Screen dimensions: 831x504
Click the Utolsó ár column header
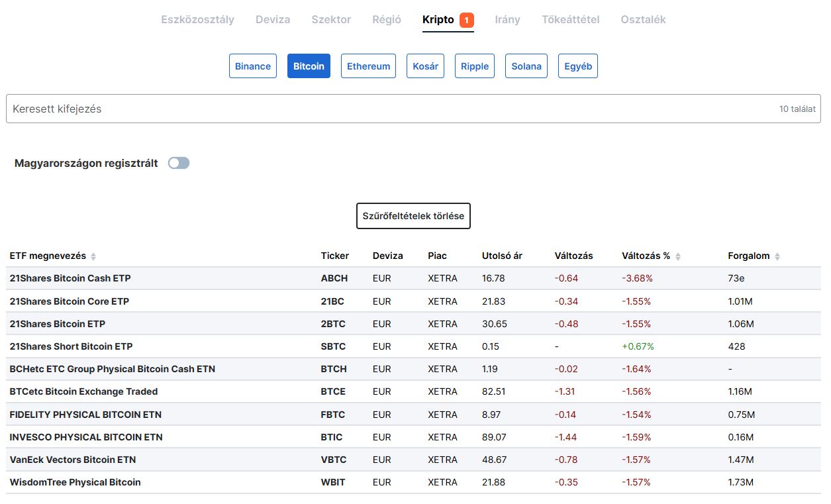(x=502, y=256)
